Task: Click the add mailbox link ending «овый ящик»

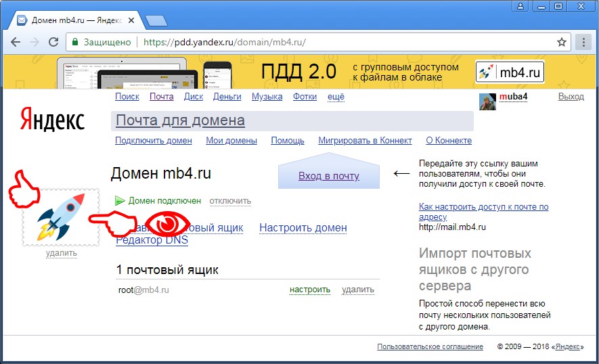Action: (x=215, y=227)
